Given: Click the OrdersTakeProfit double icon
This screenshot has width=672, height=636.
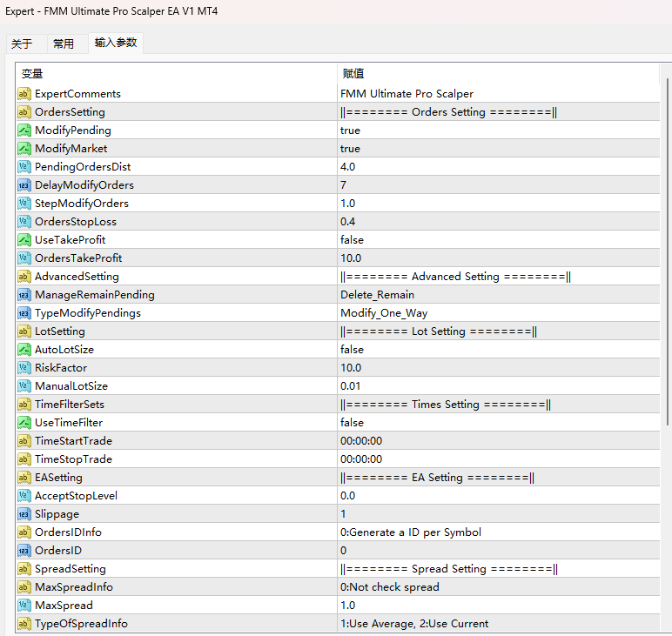Looking at the screenshot, I should pyautogui.click(x=24, y=258).
